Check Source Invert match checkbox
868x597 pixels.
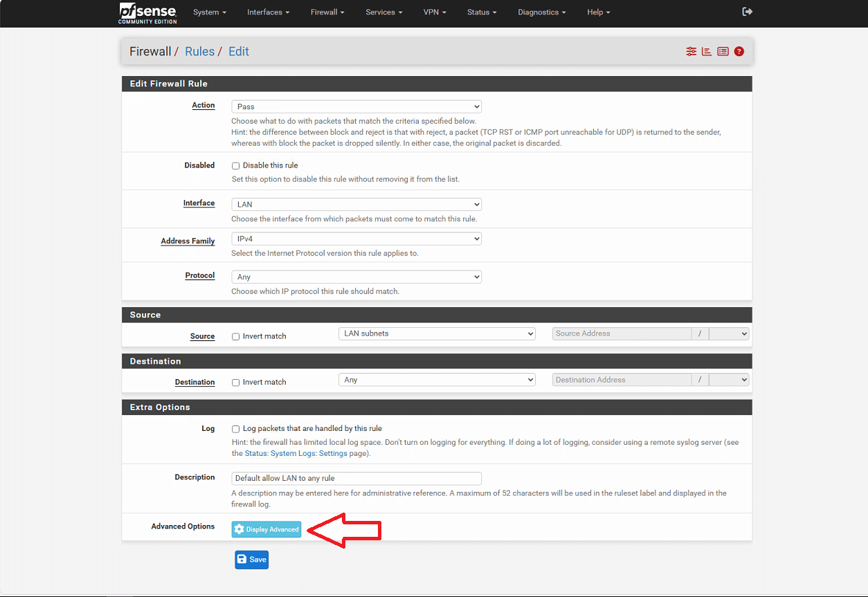pyautogui.click(x=236, y=337)
